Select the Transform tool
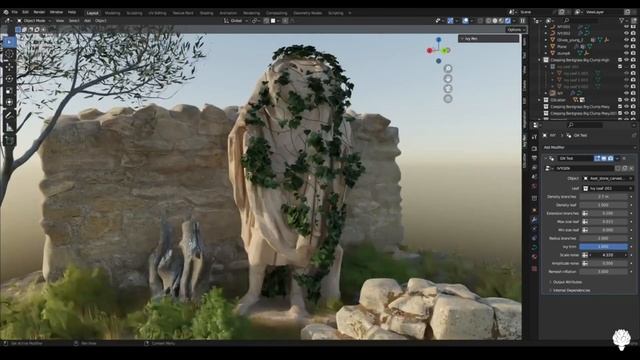Image resolution: width=640 pixels, height=360 pixels. pyautogui.click(x=9, y=102)
